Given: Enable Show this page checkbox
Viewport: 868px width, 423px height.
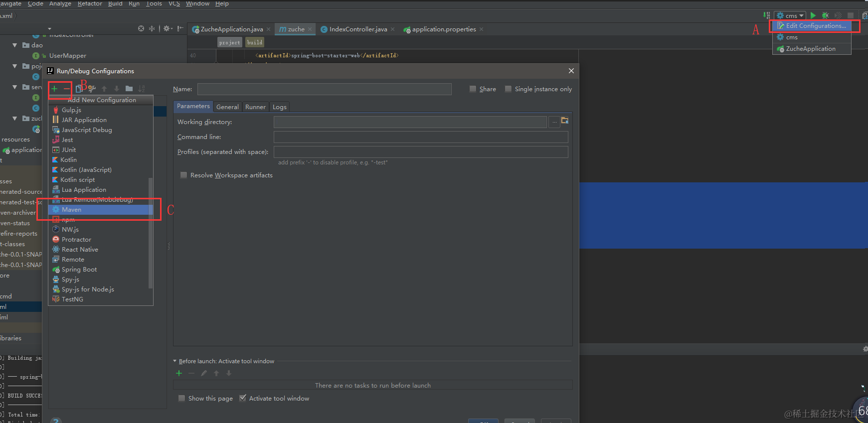Looking at the screenshot, I should (x=181, y=399).
